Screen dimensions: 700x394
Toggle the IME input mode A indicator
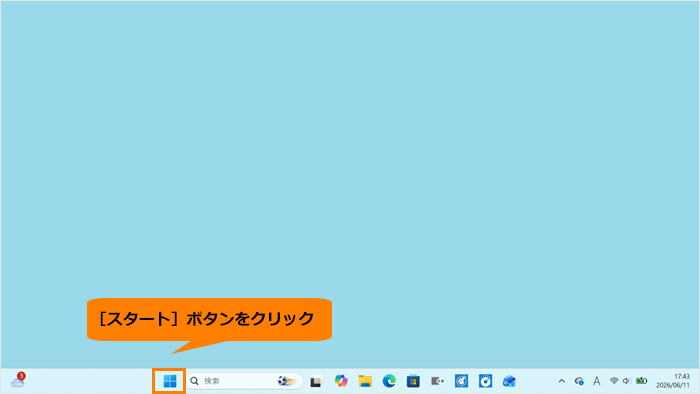click(x=596, y=381)
